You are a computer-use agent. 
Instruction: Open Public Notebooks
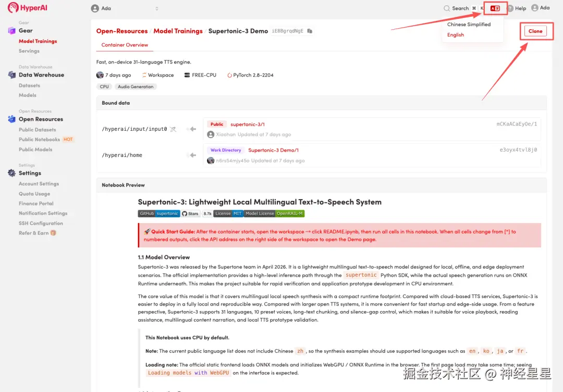pyautogui.click(x=39, y=139)
